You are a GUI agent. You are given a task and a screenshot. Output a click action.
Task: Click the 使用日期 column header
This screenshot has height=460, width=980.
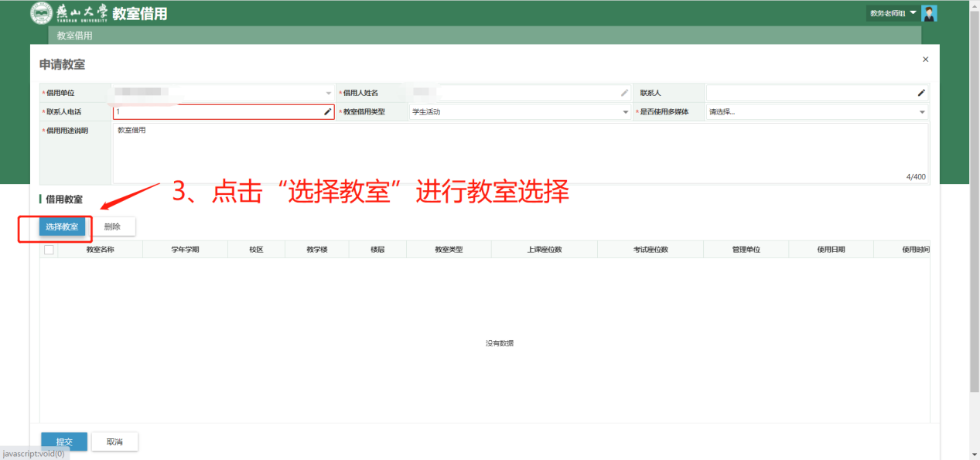[x=831, y=250]
